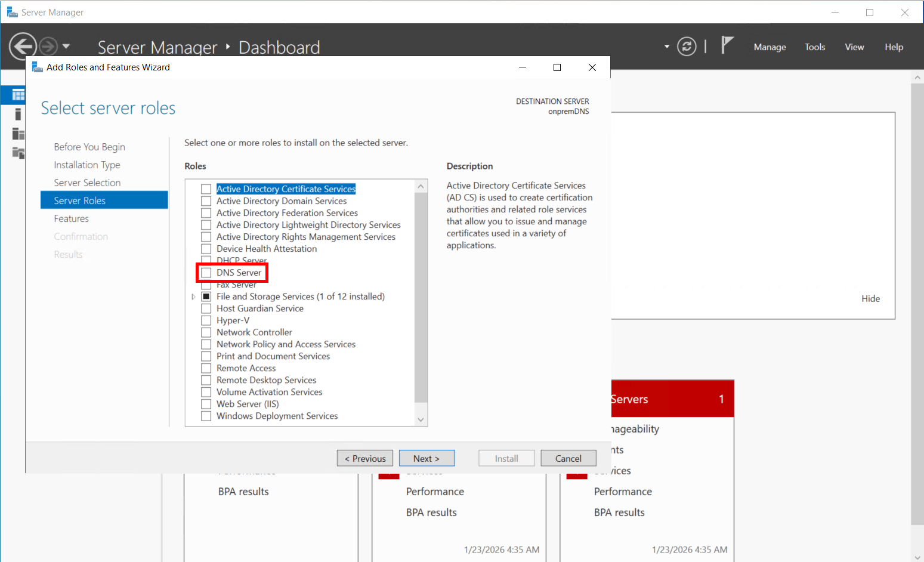Select Host Guardian Service role text
The image size is (924, 562).
click(260, 308)
